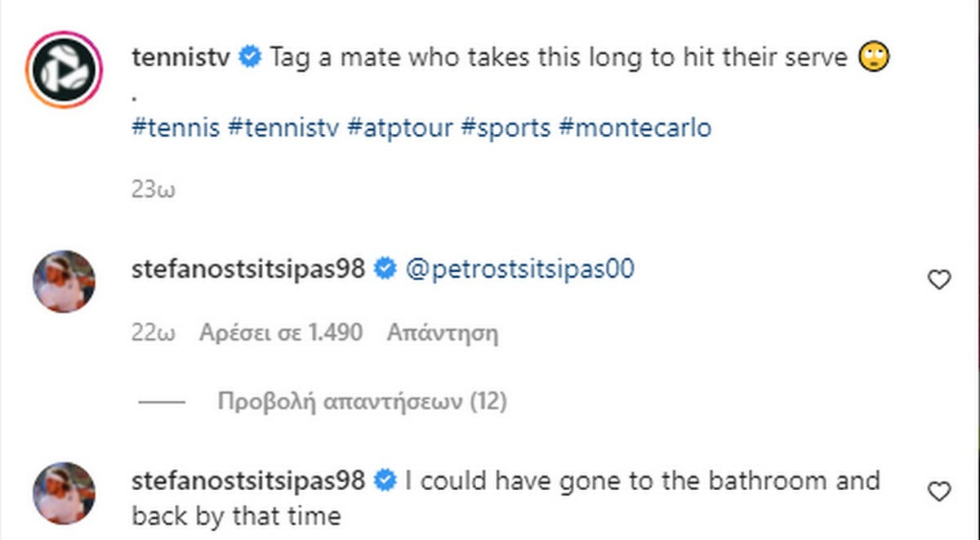This screenshot has width=980, height=540.
Task: Click the avatar beside the @petrostsitsipas00 comment
Action: (64, 281)
